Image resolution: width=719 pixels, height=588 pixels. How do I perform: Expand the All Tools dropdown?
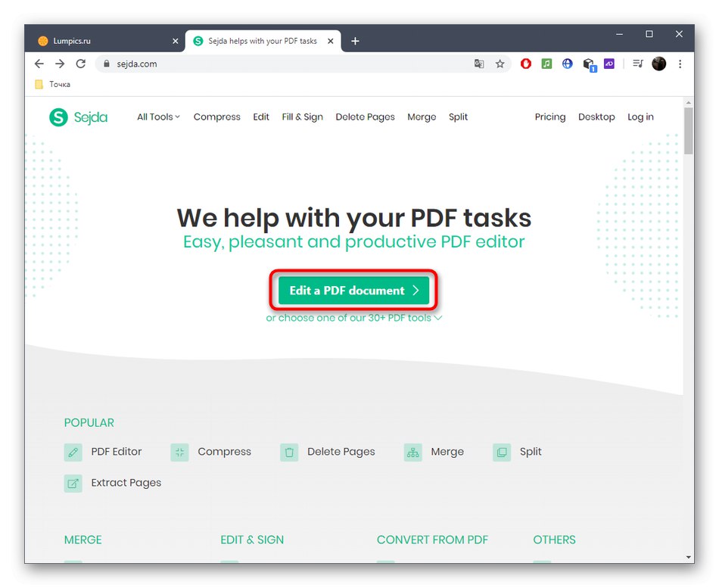(x=157, y=117)
